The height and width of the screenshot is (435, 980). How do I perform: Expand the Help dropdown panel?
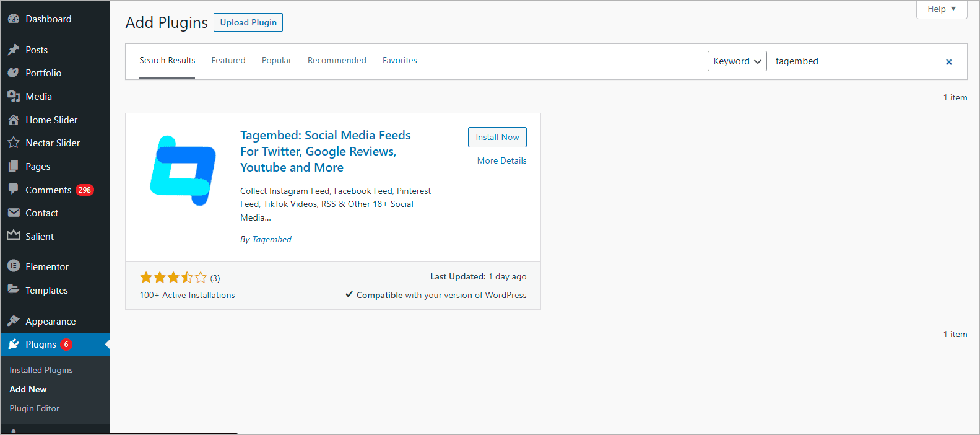pos(942,9)
